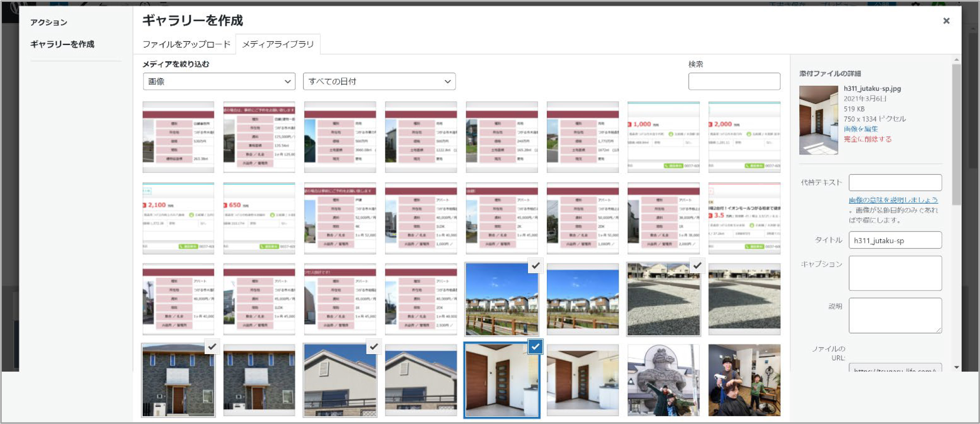Select the hair salon photo thumbnail
The height and width of the screenshot is (424, 980).
pyautogui.click(x=744, y=380)
